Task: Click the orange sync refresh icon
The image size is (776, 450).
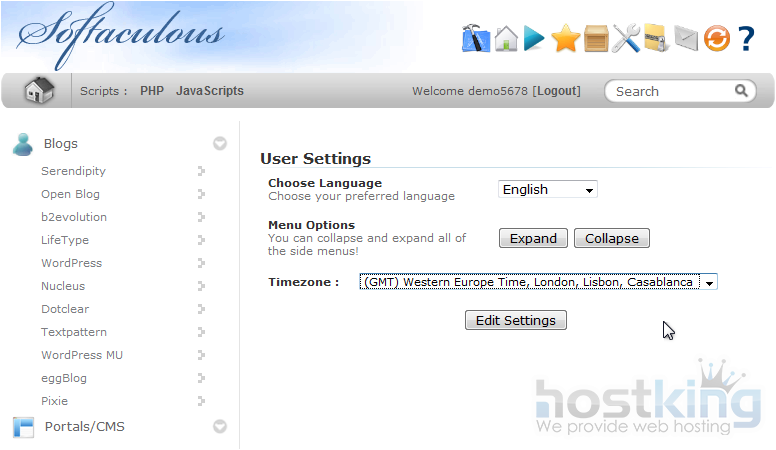Action: click(716, 39)
